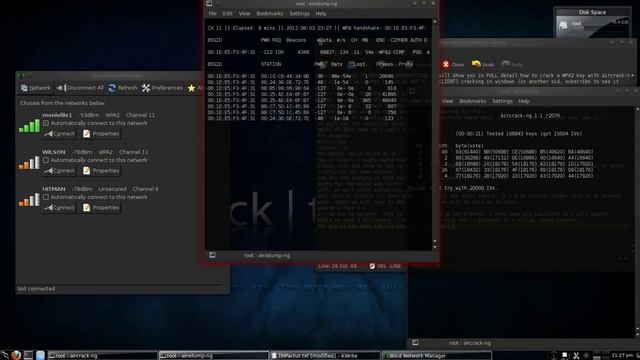The image size is (640, 360).
Task: Open Properties for WILSON
Action: point(101,171)
